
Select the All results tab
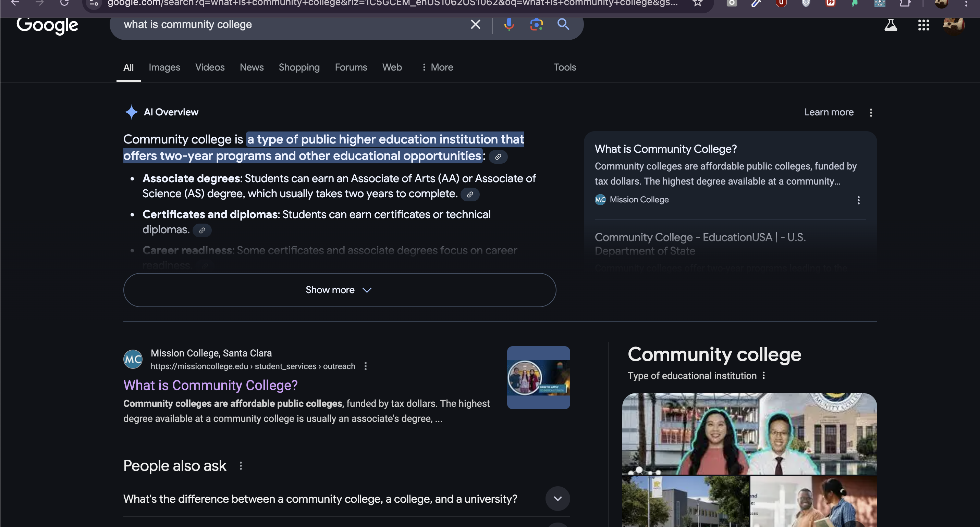click(128, 68)
